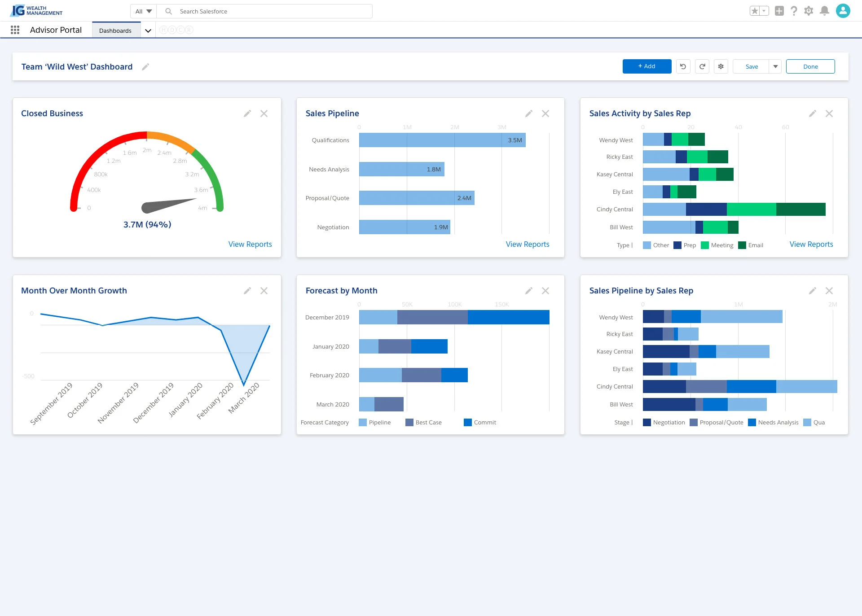Open the Save button dropdown arrow
The width and height of the screenshot is (862, 616).
click(775, 66)
